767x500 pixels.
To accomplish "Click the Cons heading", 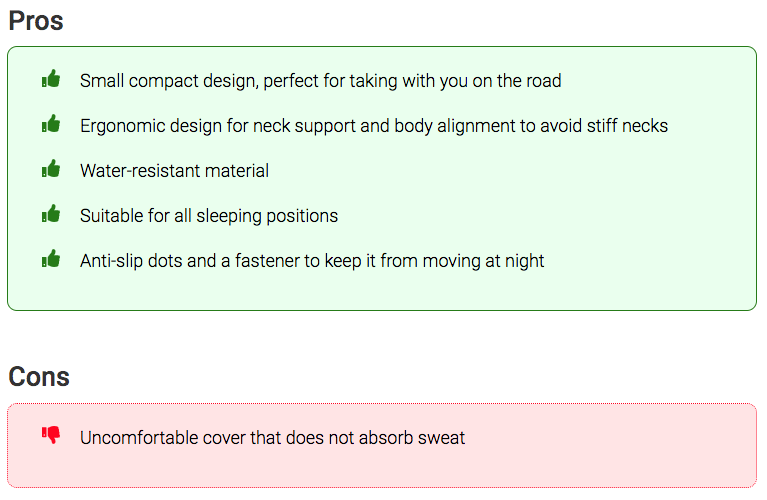I will pyautogui.click(x=39, y=377).
